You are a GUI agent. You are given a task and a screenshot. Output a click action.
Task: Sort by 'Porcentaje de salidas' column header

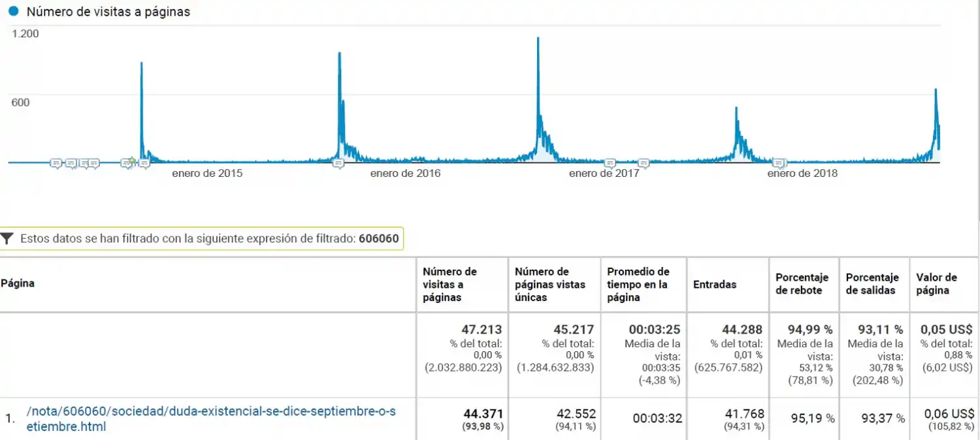tap(872, 284)
